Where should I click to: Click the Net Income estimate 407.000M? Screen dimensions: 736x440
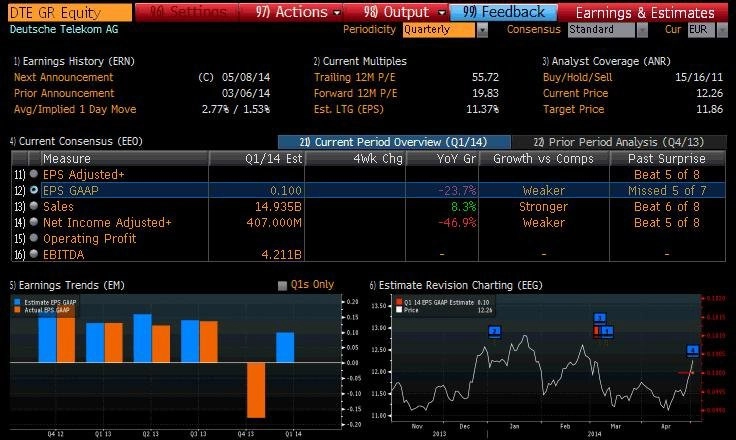point(274,223)
